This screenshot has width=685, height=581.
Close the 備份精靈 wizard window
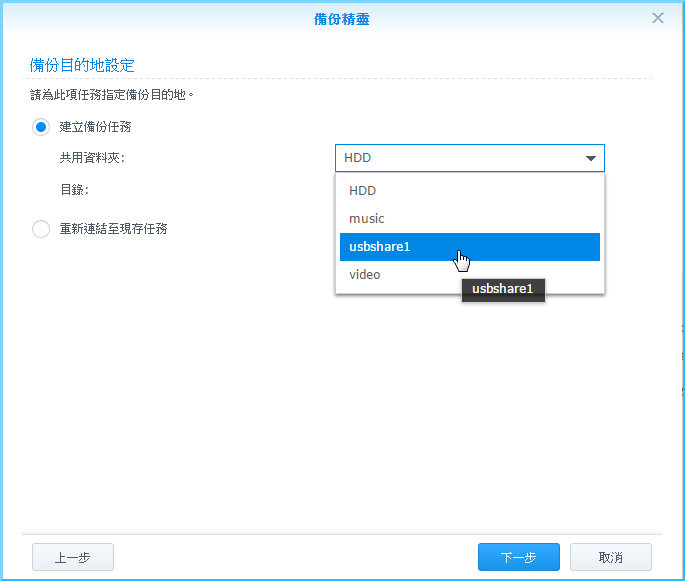point(657,18)
